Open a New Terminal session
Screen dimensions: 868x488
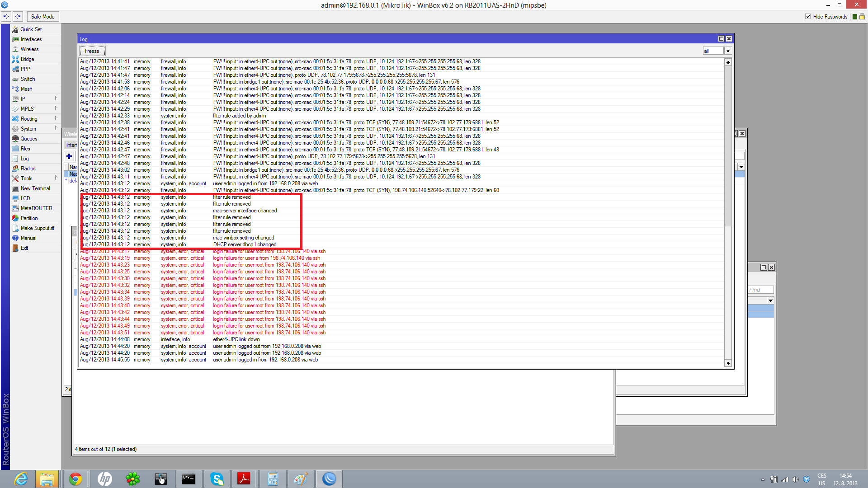coord(34,188)
